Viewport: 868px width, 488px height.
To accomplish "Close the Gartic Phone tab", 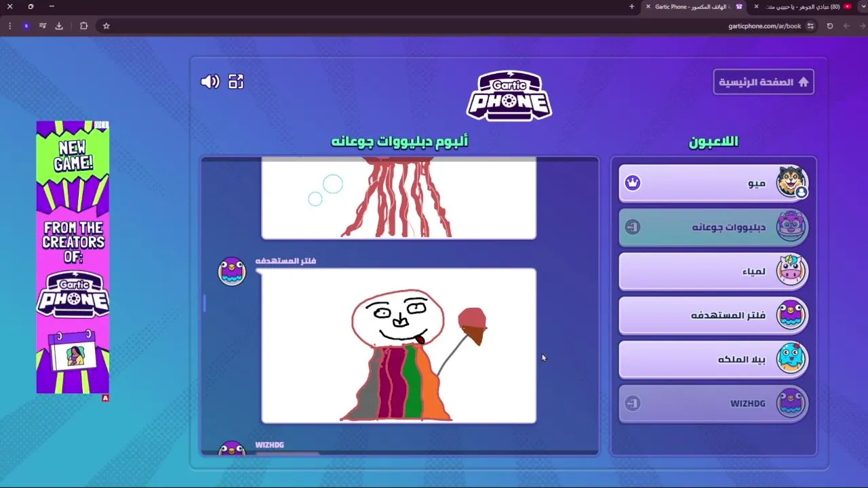I will (x=648, y=7).
